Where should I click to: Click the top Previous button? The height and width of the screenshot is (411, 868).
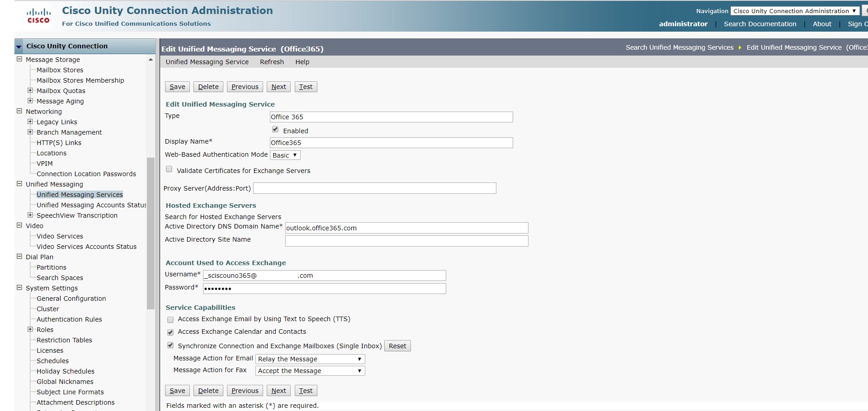click(x=245, y=87)
